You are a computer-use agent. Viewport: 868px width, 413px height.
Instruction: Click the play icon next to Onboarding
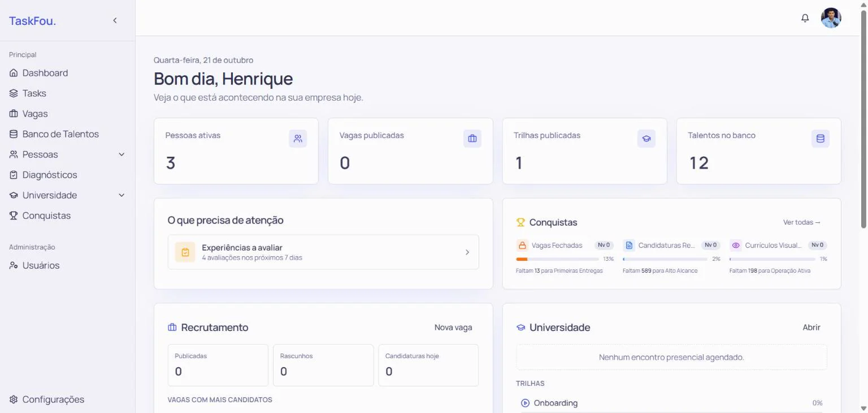525,403
